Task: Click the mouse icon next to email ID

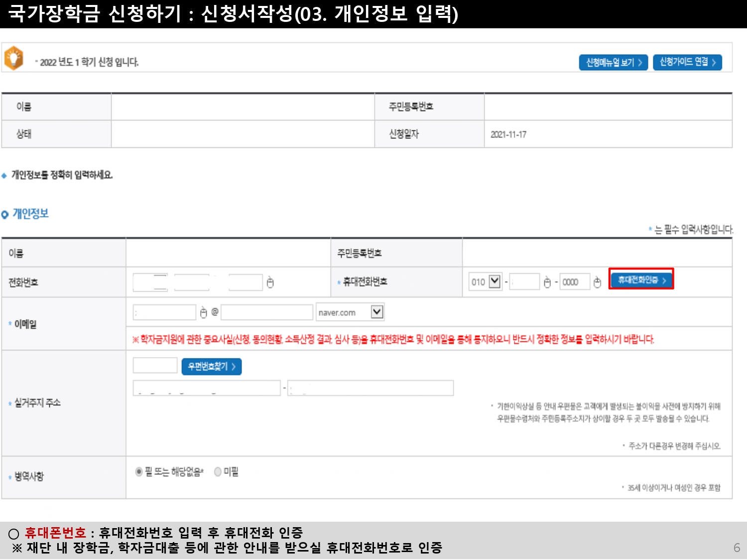Action: [x=204, y=313]
